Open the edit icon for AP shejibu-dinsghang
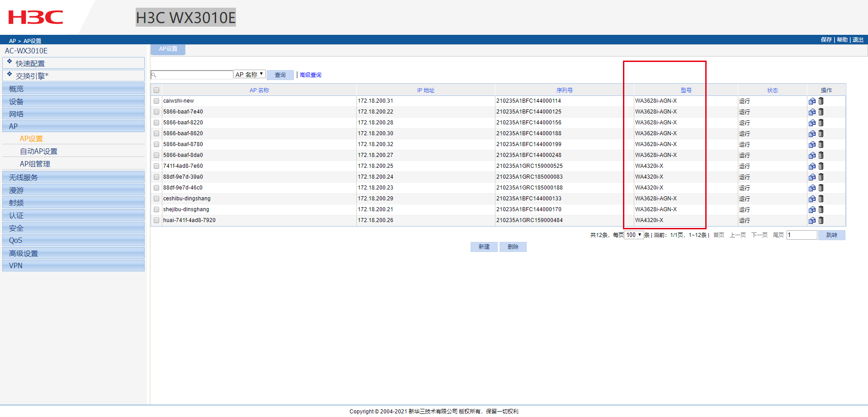Viewport: 868px width, 417px height. 812,209
